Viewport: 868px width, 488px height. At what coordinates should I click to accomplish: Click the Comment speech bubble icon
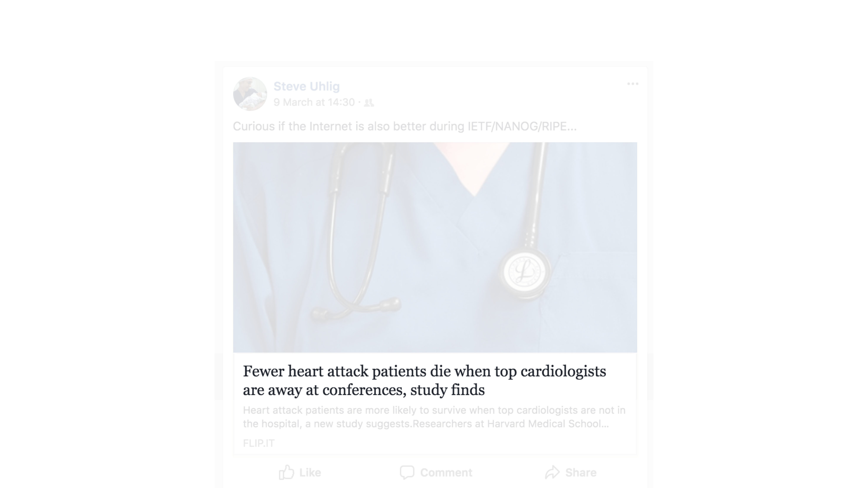(x=407, y=472)
